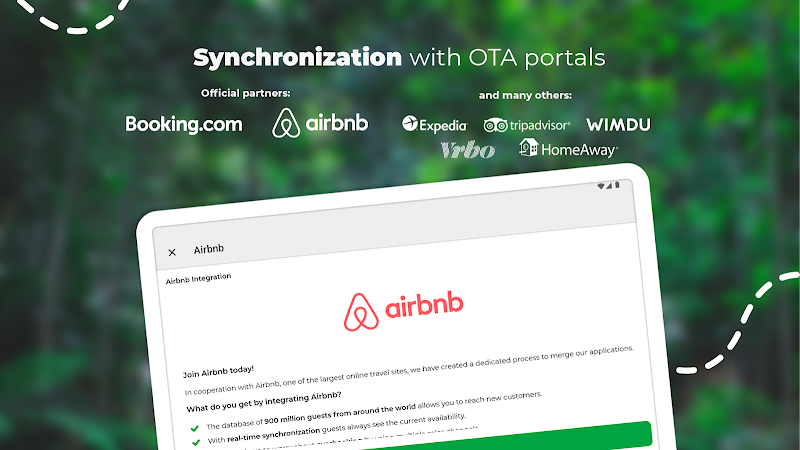Click the Join Airbnb today! heading

pyautogui.click(x=218, y=371)
